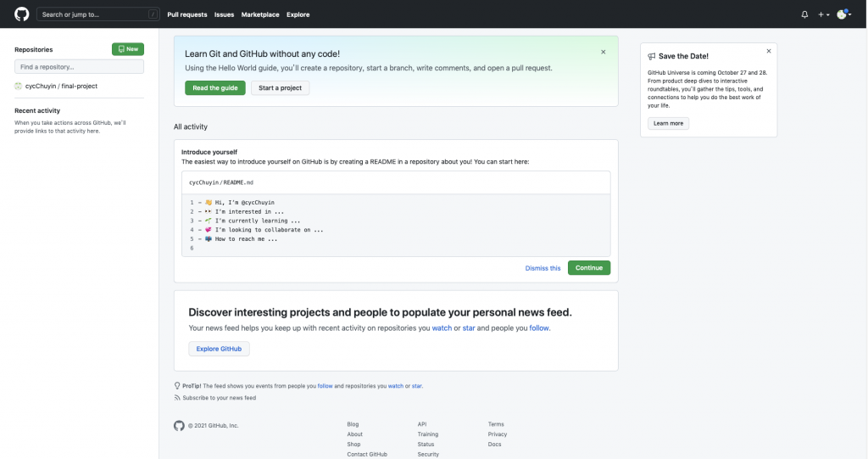Open the Explore navigation item
The height and width of the screenshot is (459, 868).
coord(298,14)
